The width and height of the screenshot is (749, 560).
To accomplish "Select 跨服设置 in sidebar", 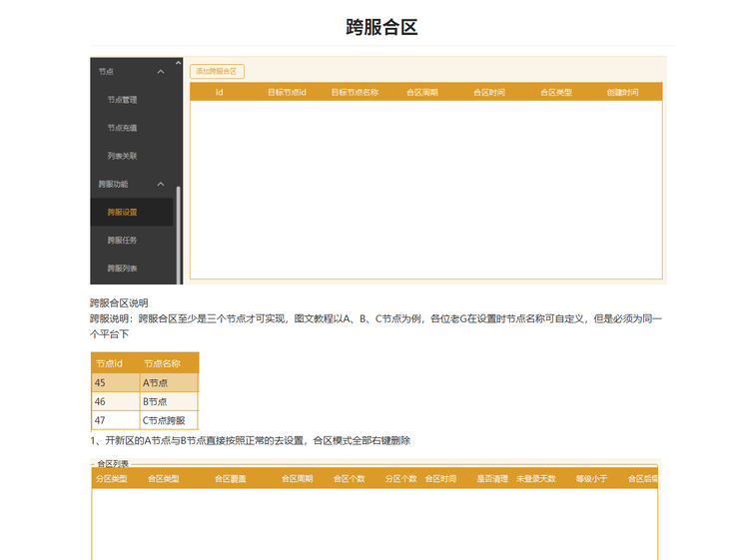I will (122, 212).
